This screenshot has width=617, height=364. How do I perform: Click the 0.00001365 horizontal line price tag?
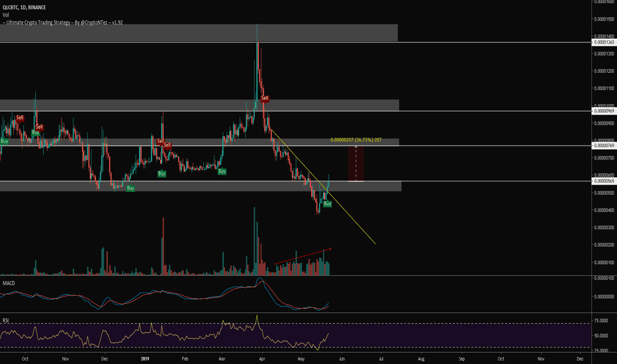pos(604,42)
